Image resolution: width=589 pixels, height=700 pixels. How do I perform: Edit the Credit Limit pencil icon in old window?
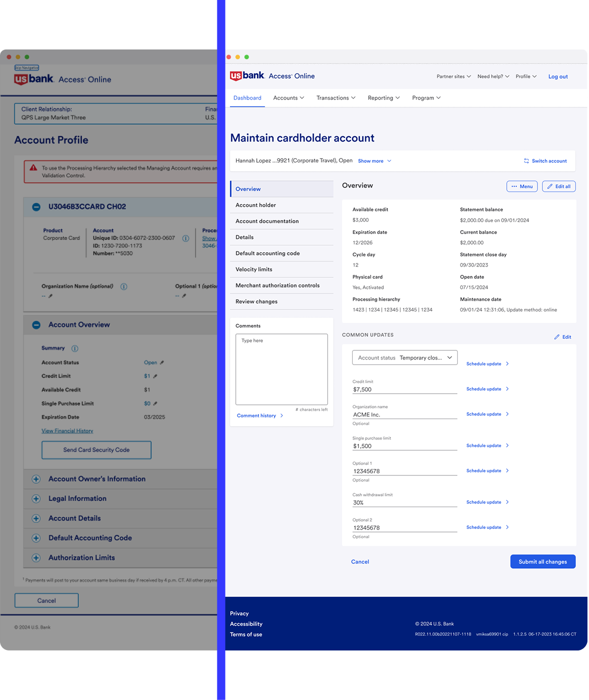[x=155, y=376]
